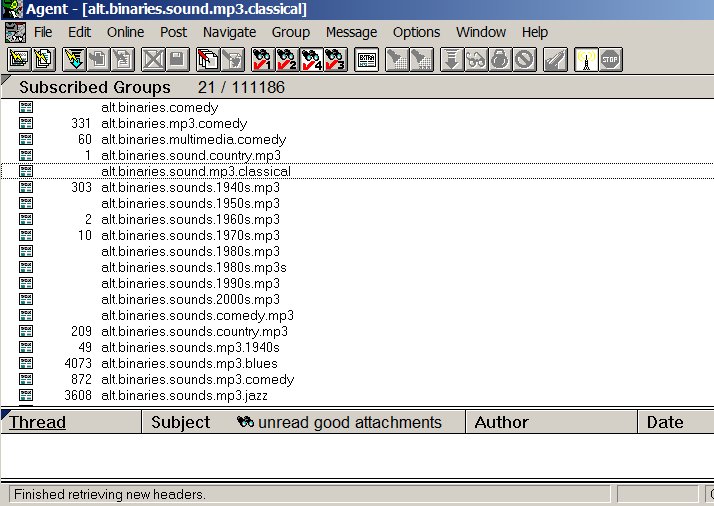Image resolution: width=714 pixels, height=506 pixels.
Task: Click the tower online toggle icon
Action: [586, 59]
